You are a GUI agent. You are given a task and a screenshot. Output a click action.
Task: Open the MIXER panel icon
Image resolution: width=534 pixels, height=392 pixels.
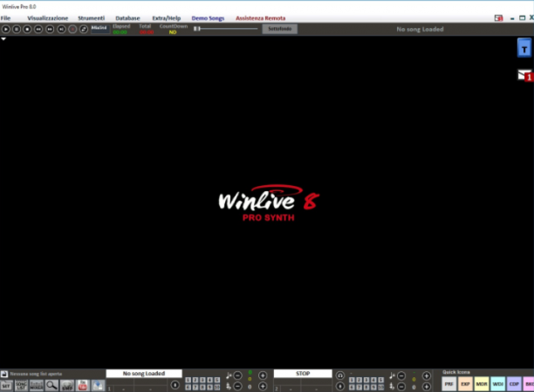[x=37, y=386]
